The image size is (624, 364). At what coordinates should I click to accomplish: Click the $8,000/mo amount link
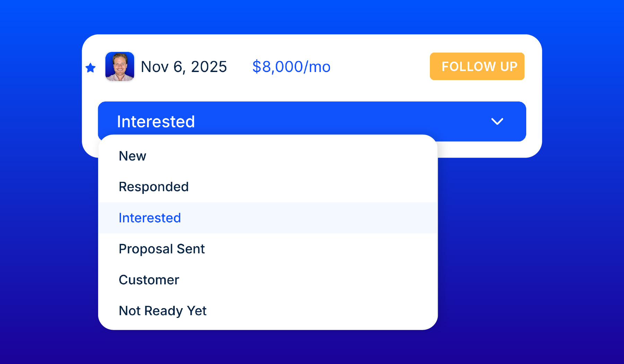[292, 67]
